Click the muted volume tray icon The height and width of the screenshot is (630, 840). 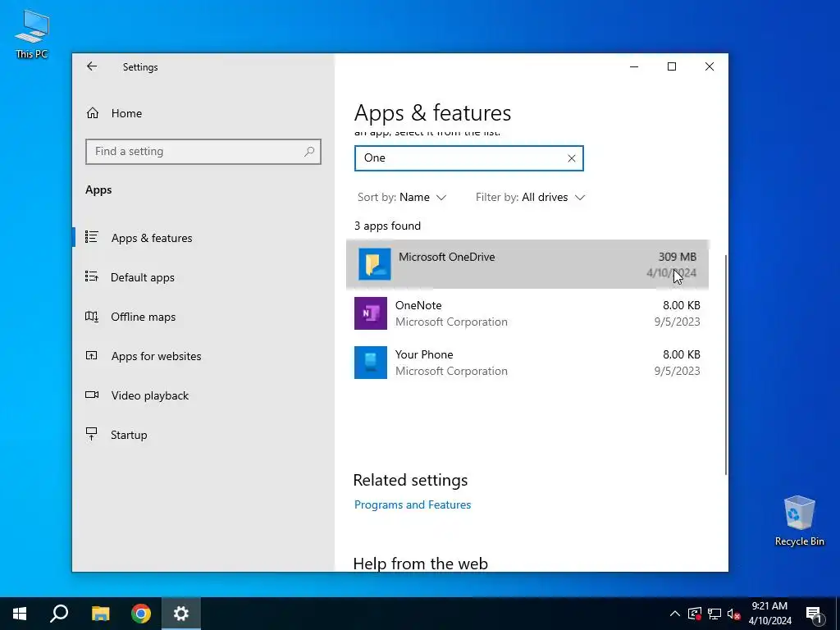[x=734, y=614]
